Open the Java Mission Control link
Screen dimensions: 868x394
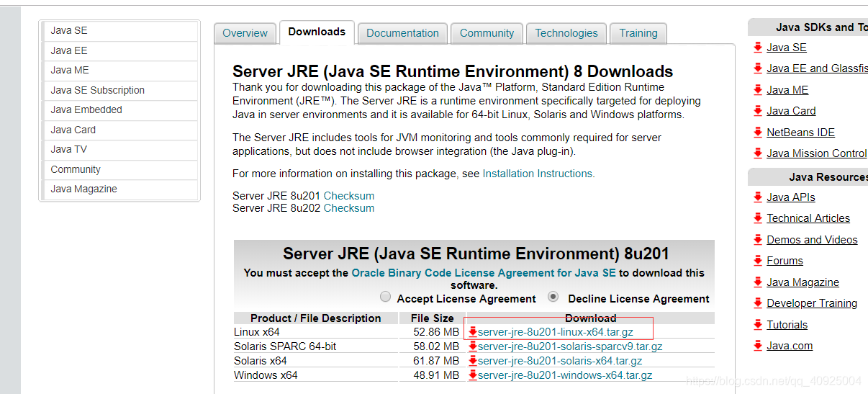817,153
